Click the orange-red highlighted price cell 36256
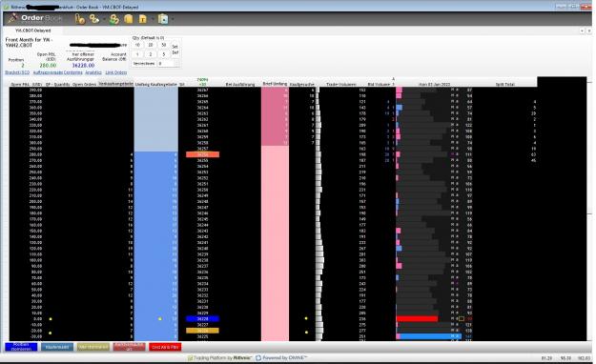This screenshot has width=596, height=364. tap(202, 154)
